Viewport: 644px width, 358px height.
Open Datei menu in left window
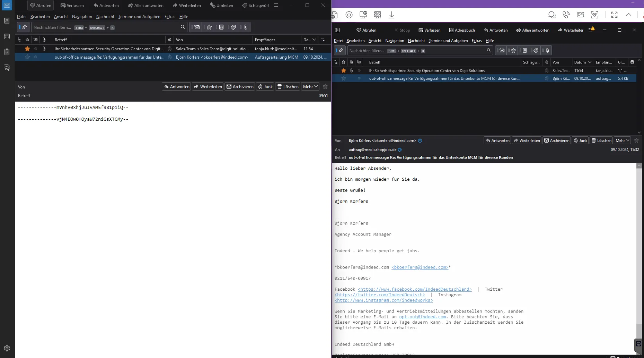click(21, 16)
